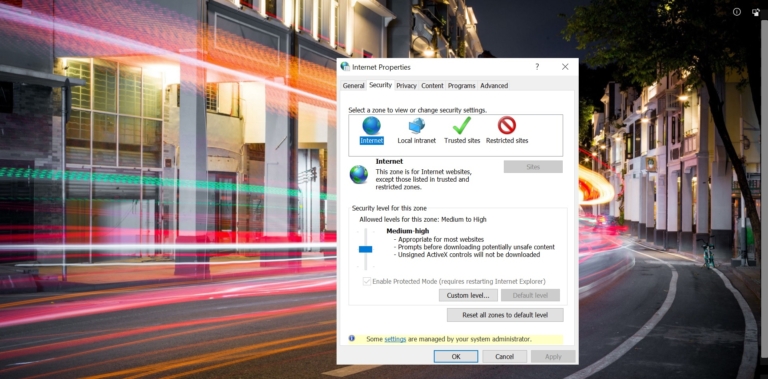Screen dimensions: 768x379
Task: Click the Default level button
Action: 530,295
